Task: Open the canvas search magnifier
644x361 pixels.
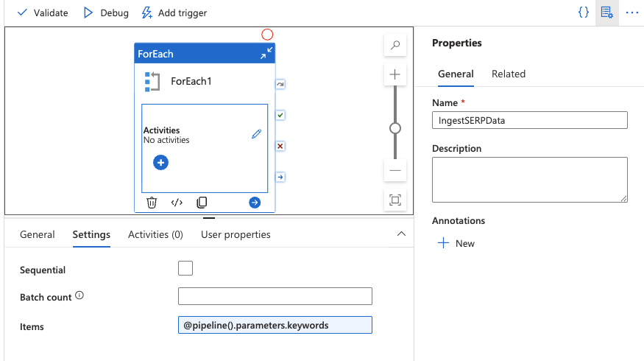Action: pos(395,46)
